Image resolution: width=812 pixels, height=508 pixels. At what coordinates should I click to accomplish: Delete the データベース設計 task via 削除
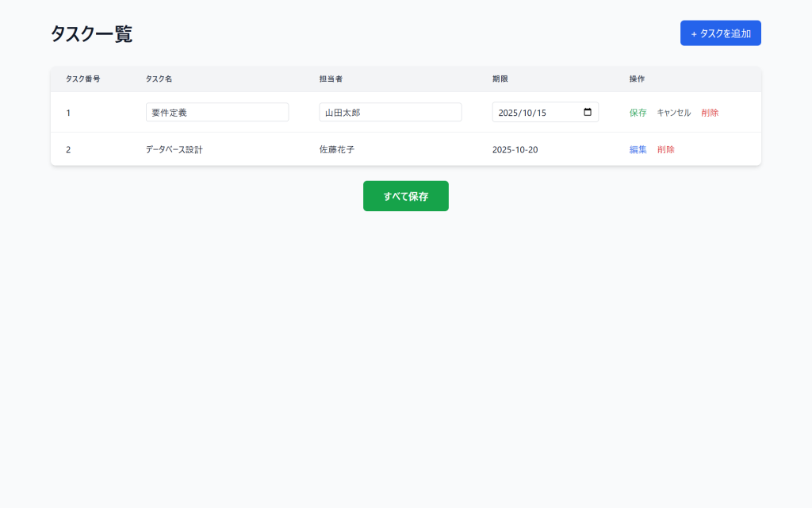[665, 149]
